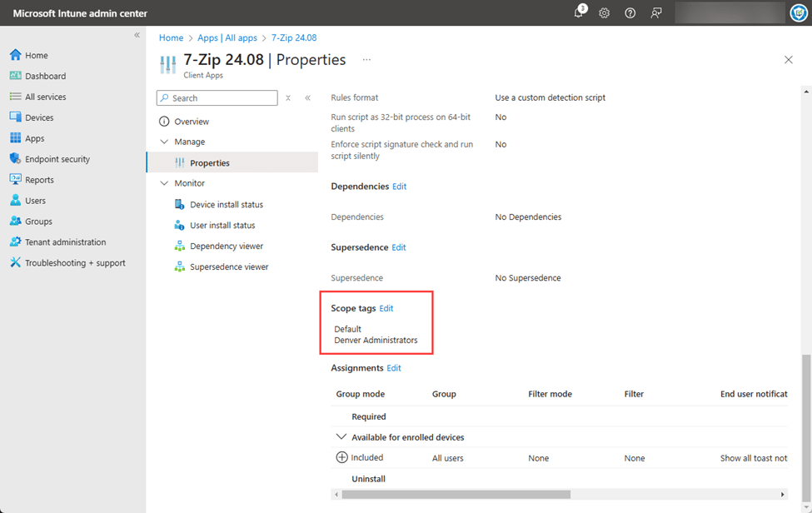The width and height of the screenshot is (812, 513).
Task: Open the Supersedence viewer item
Action: pos(229,267)
